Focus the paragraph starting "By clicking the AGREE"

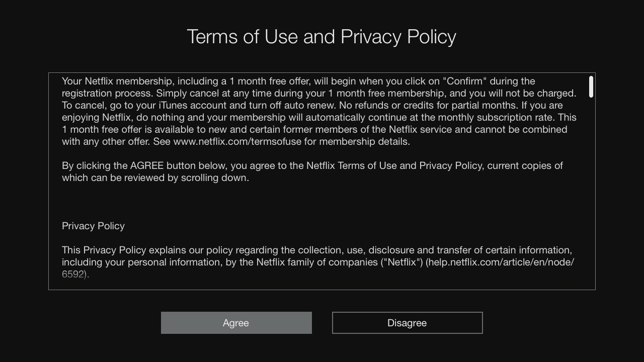tap(312, 172)
